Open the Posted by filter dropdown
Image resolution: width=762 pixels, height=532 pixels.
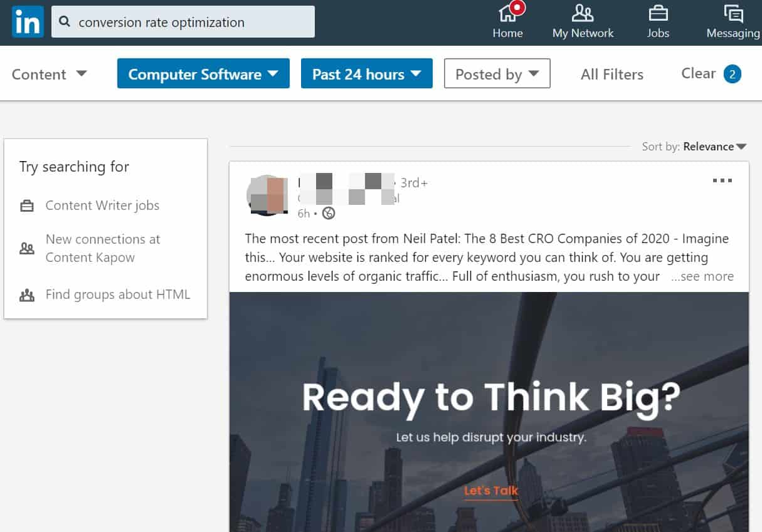[497, 73]
